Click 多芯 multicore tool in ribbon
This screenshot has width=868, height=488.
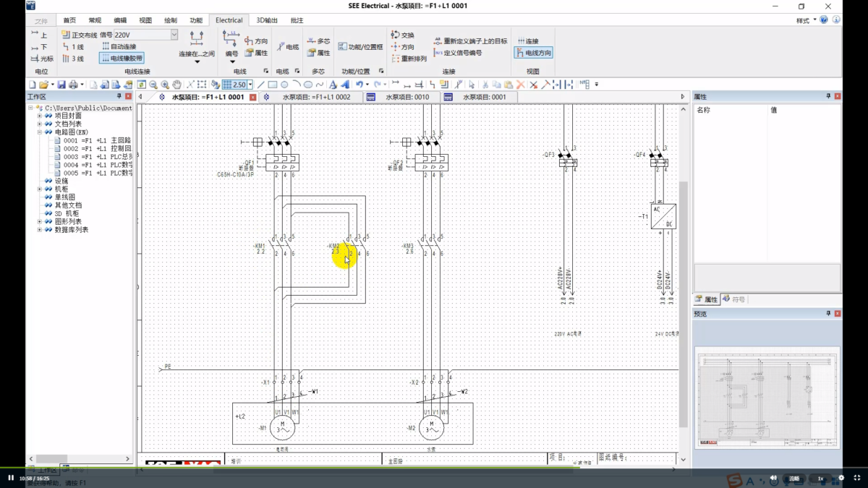318,41
